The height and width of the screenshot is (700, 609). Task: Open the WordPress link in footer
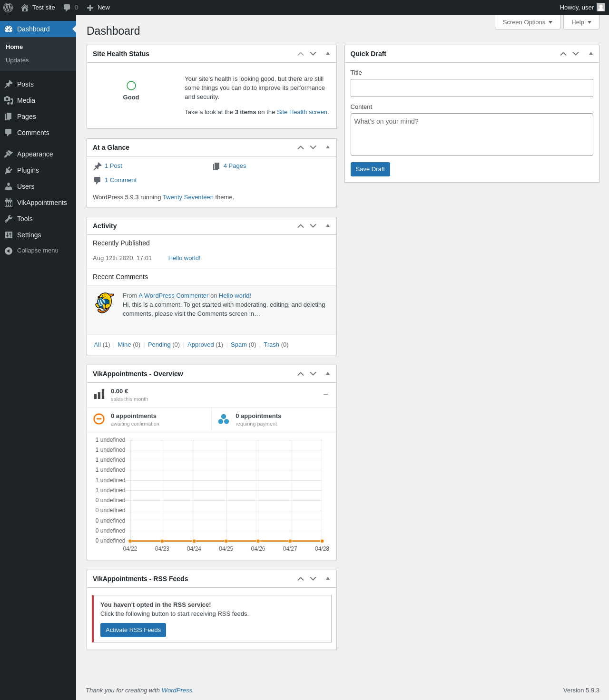click(177, 690)
